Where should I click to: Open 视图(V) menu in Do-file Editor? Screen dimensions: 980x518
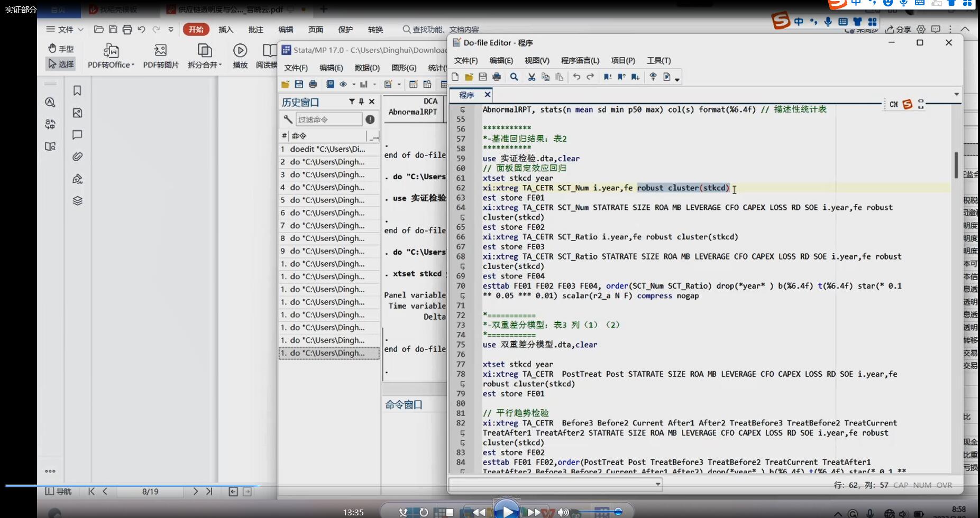pyautogui.click(x=537, y=60)
